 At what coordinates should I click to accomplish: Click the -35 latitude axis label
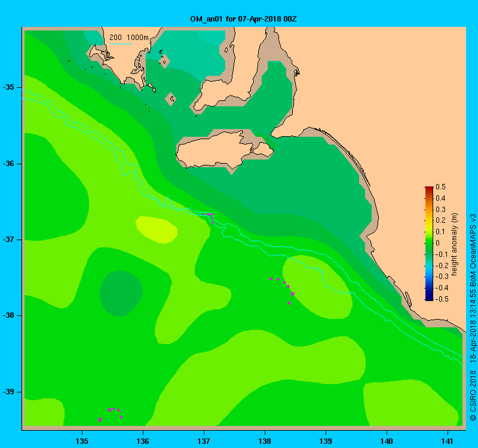(8, 87)
